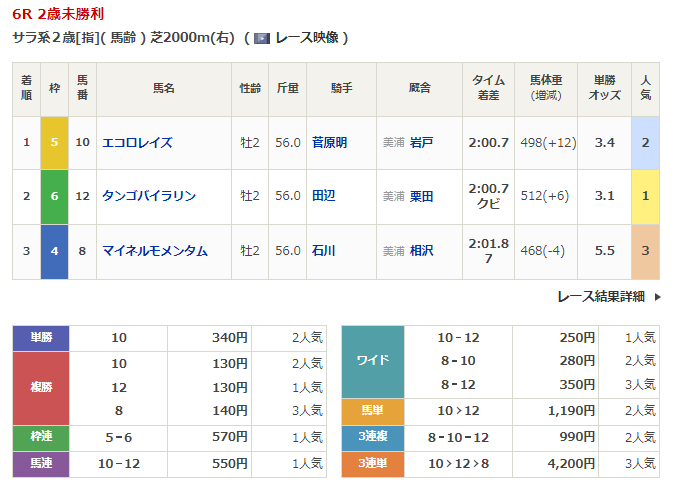Click the 3連単 payout label
674x485 pixels.
tap(372, 463)
